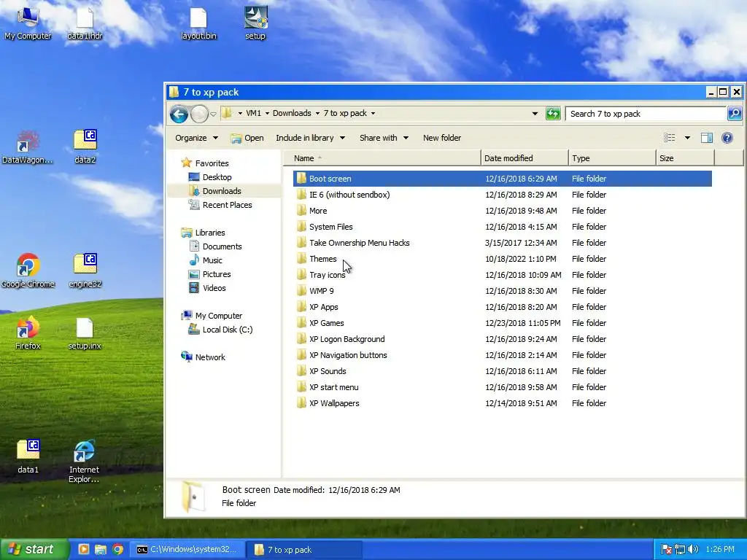The width and height of the screenshot is (747, 560).
Task: Select My Computer in the navigation pane
Action: click(x=212, y=315)
